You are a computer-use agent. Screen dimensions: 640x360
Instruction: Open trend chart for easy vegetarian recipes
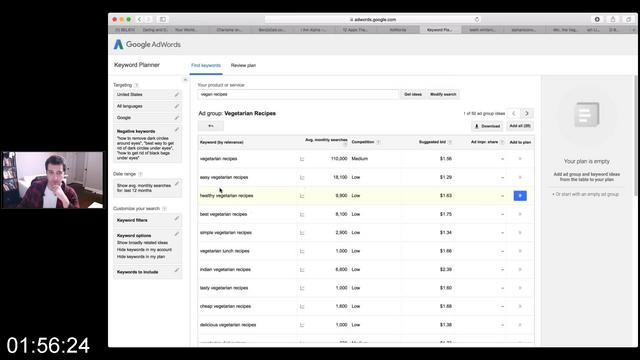(302, 178)
